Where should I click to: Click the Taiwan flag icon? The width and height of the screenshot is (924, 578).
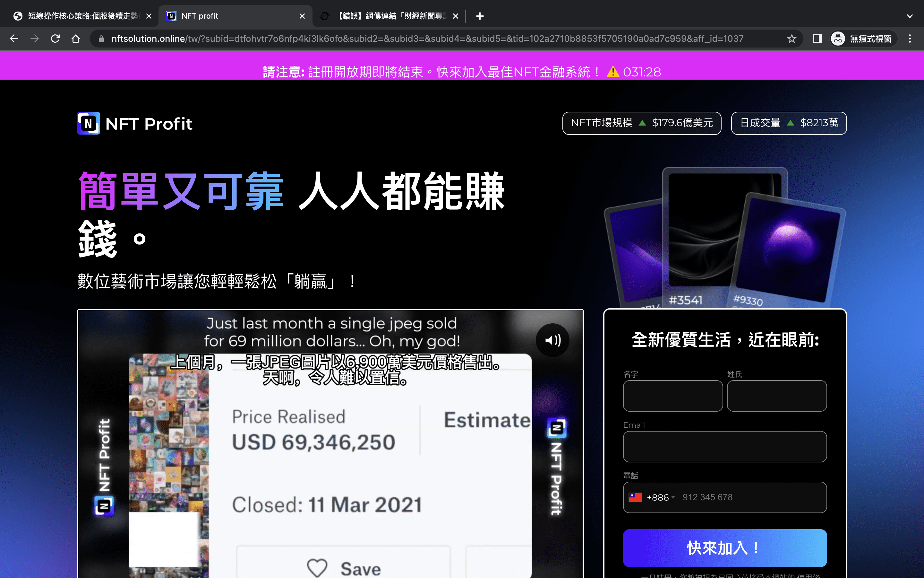pyautogui.click(x=635, y=497)
